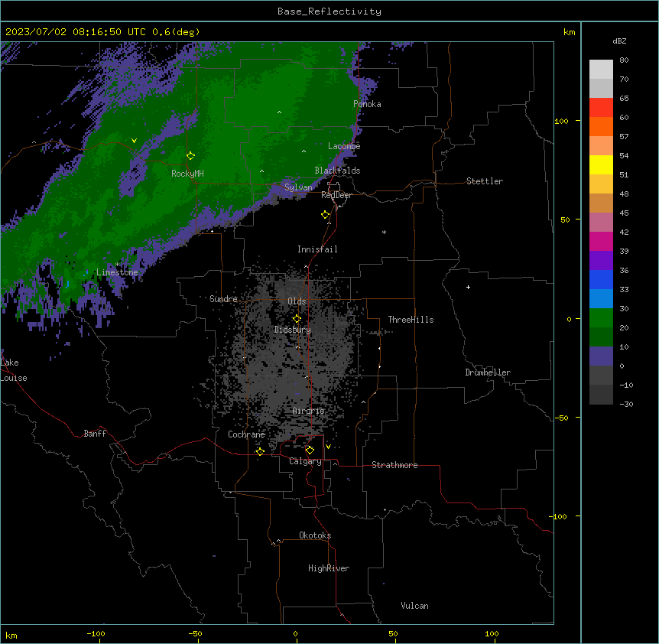Viewport: 659px width, 644px height.
Task: Click the HighRiver city label
Action: coord(329,568)
